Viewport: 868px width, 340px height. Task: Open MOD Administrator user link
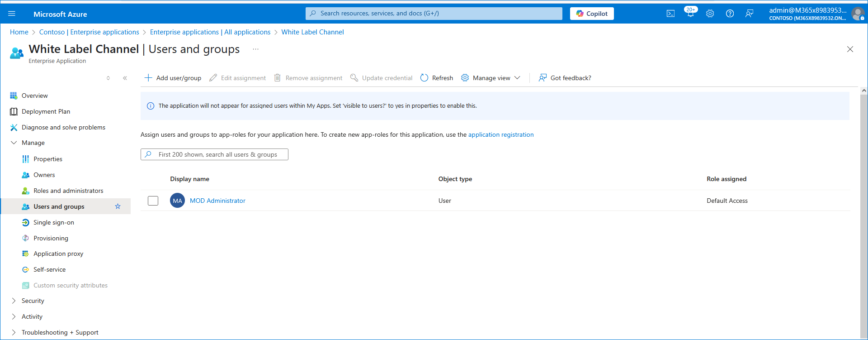217,201
